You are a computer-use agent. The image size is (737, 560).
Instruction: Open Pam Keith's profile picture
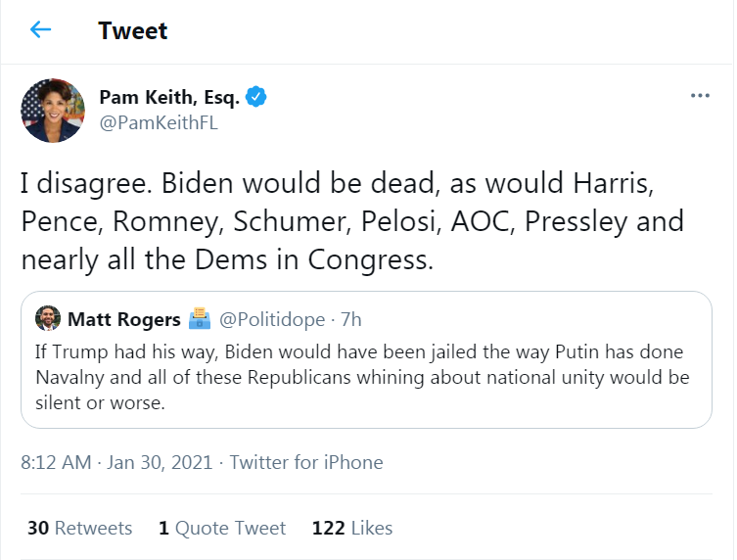click(x=53, y=111)
